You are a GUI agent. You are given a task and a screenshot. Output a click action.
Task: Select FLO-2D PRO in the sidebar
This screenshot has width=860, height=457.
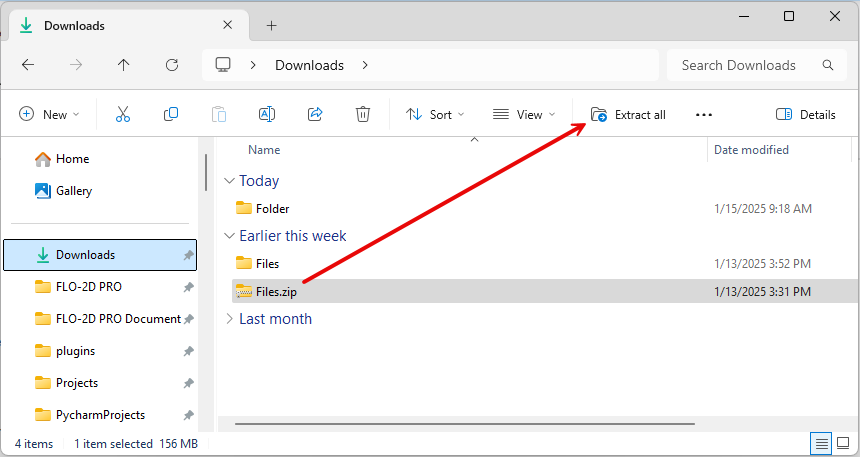point(89,287)
